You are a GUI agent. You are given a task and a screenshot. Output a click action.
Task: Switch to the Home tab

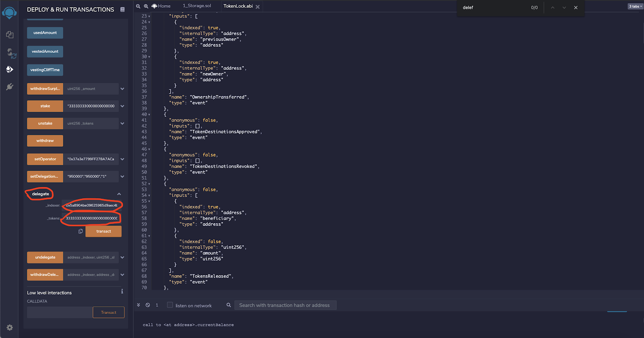pyautogui.click(x=161, y=6)
